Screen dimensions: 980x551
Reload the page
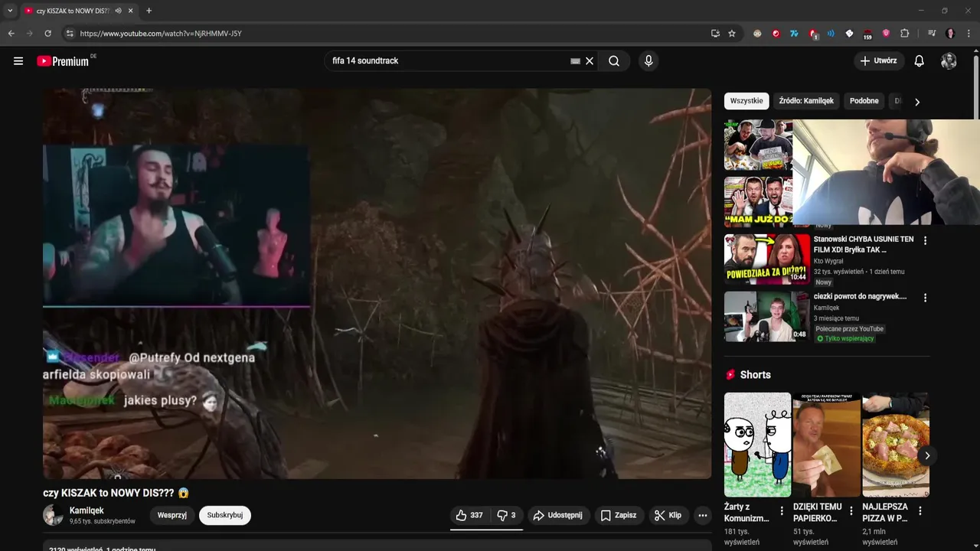(47, 34)
